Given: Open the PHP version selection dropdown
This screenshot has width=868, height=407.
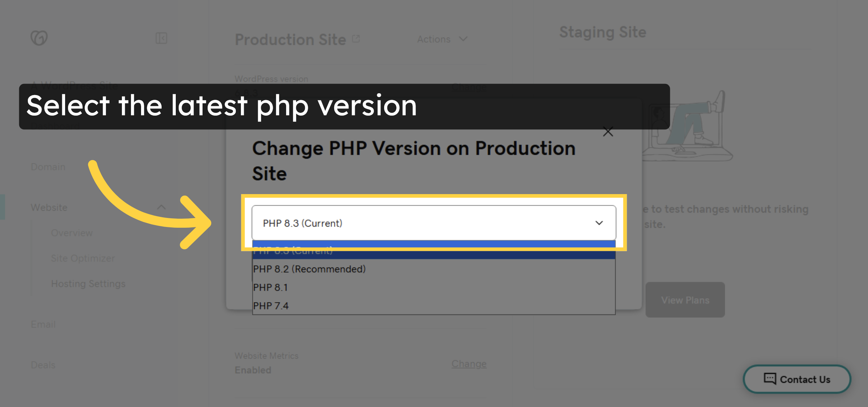Looking at the screenshot, I should 433,223.
